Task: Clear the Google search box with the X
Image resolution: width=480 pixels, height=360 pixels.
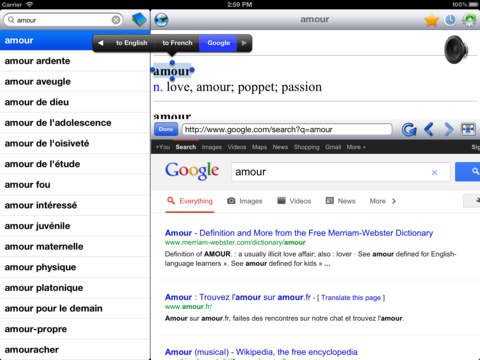Action: (434, 172)
